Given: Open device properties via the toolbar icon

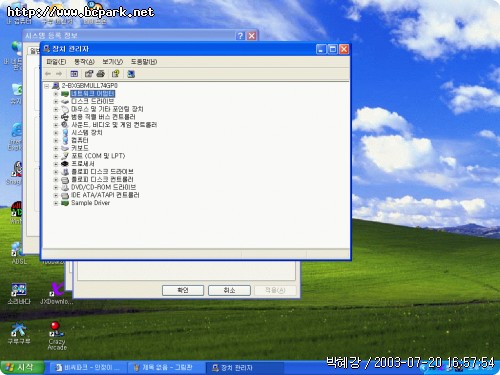Looking at the screenshot, I should [89, 74].
